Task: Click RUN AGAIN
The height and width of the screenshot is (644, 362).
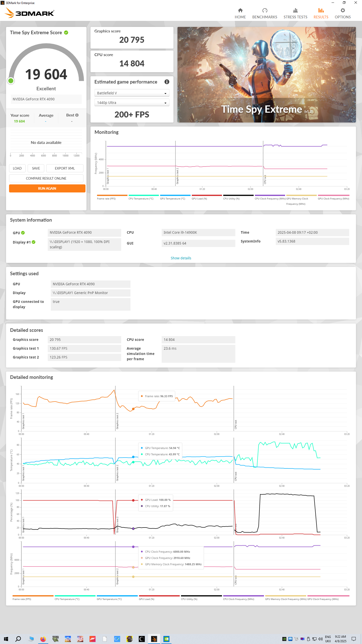Action: point(47,188)
